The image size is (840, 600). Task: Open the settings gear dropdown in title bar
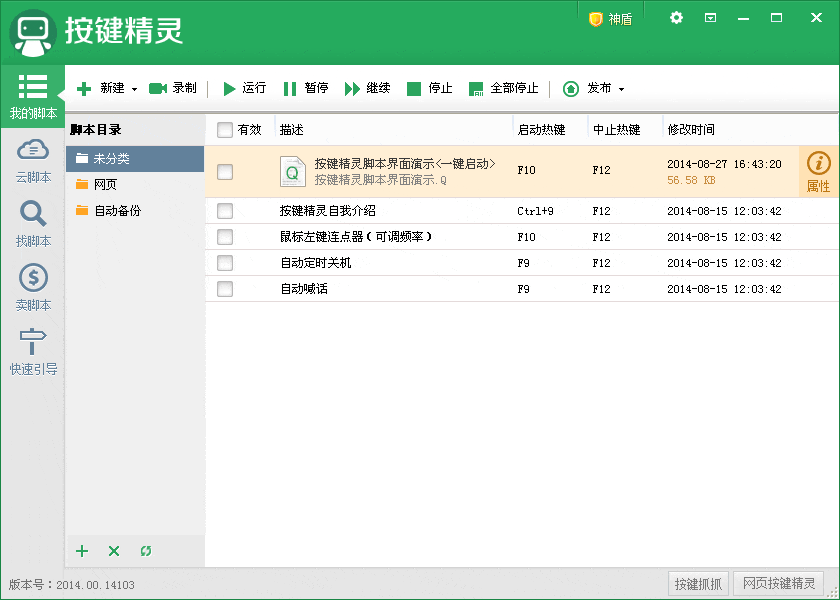click(674, 17)
